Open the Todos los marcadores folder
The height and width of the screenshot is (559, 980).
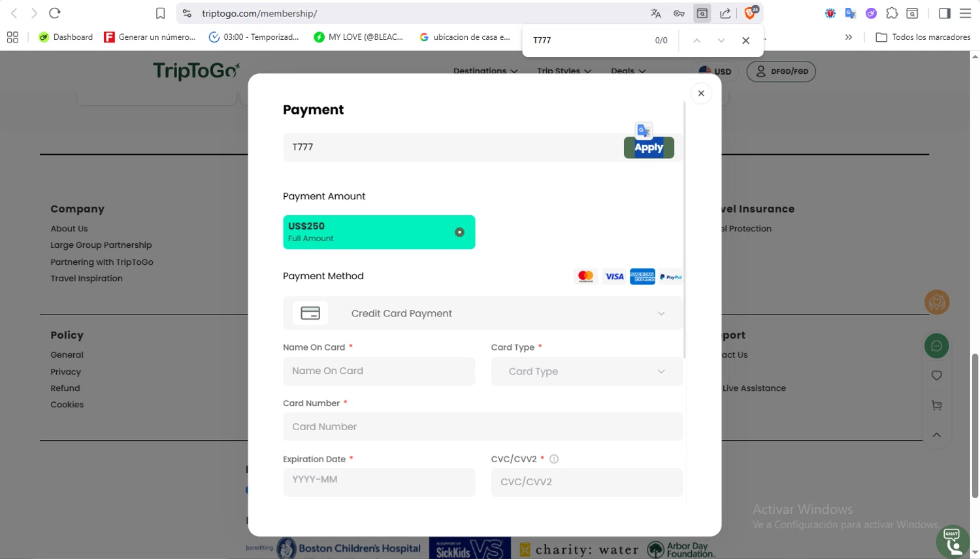tap(923, 37)
